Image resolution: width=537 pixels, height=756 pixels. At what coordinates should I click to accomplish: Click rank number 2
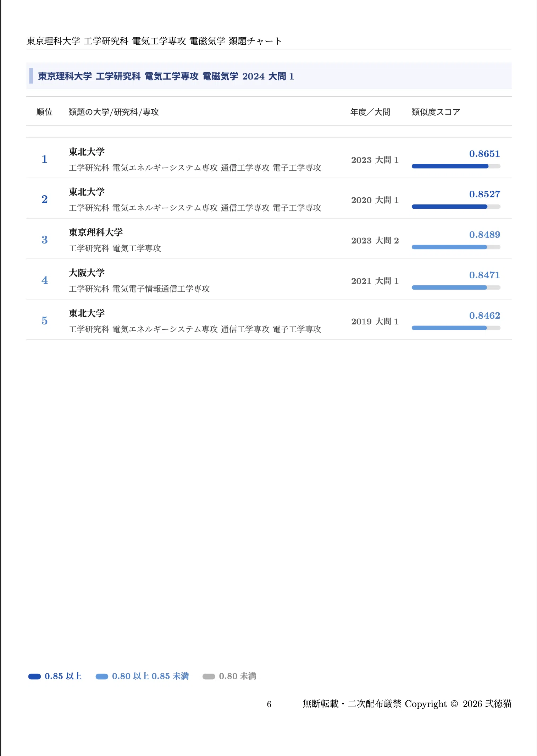tap(44, 199)
